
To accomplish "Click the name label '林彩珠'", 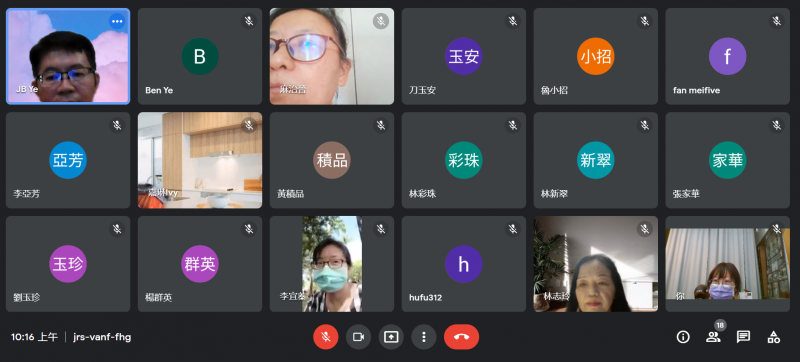I will tap(422, 194).
